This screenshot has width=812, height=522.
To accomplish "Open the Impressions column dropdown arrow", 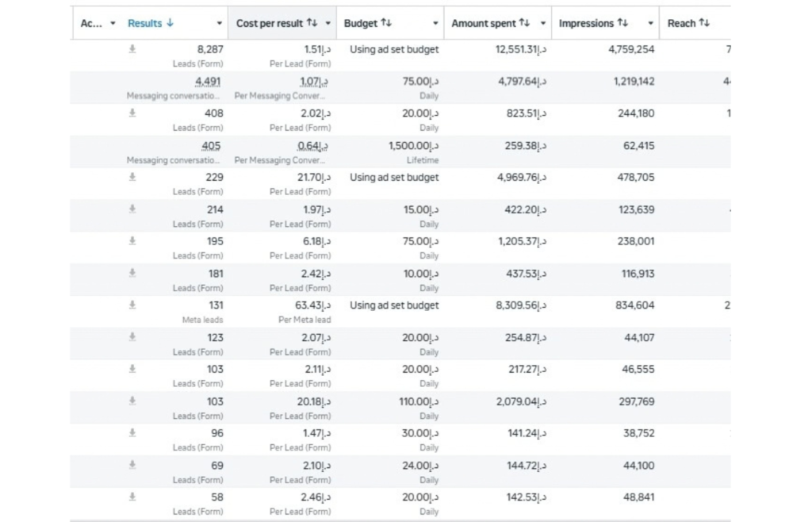I will point(651,23).
